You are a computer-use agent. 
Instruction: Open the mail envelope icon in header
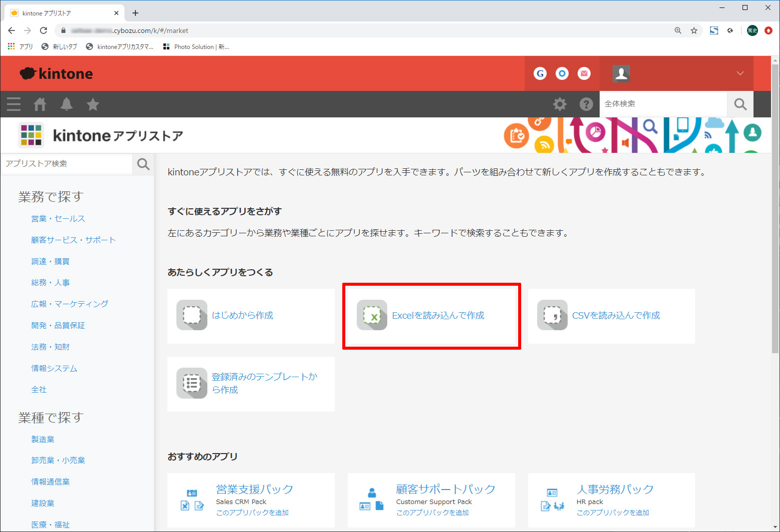(584, 73)
